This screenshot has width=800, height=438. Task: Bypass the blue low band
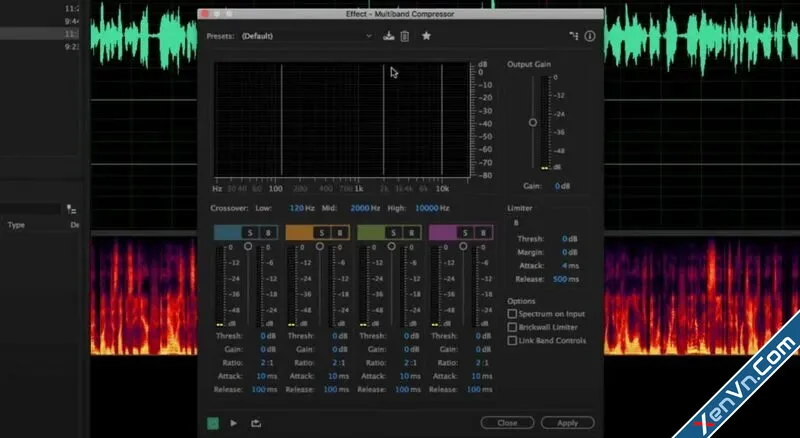tap(268, 233)
